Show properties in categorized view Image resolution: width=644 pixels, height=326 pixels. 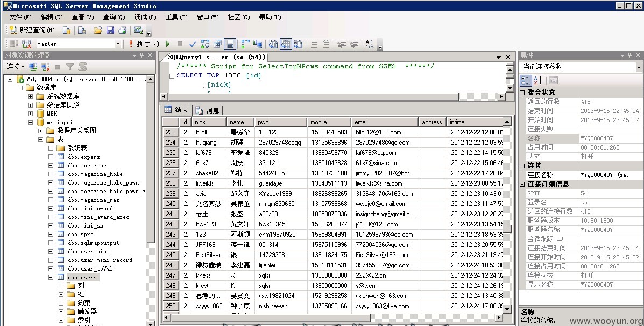(x=526, y=81)
